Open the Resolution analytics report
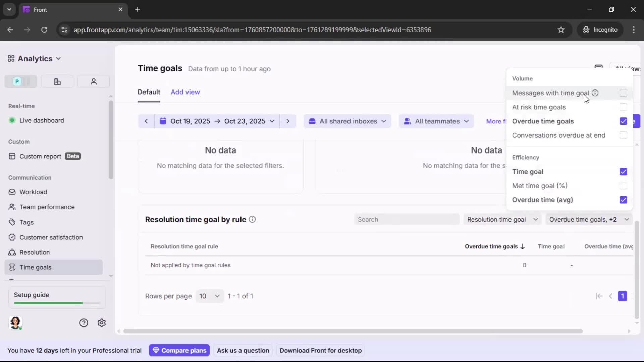The image size is (644, 362). pyautogui.click(x=34, y=252)
